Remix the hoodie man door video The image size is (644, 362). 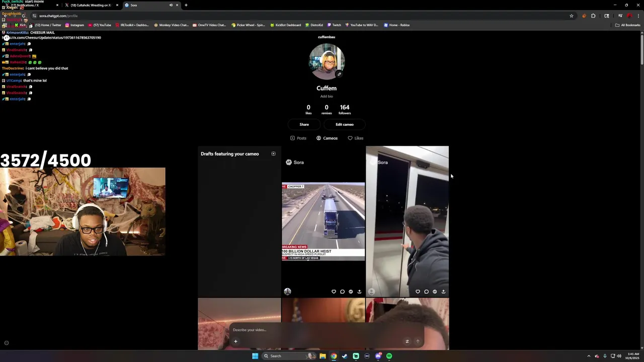(435, 292)
